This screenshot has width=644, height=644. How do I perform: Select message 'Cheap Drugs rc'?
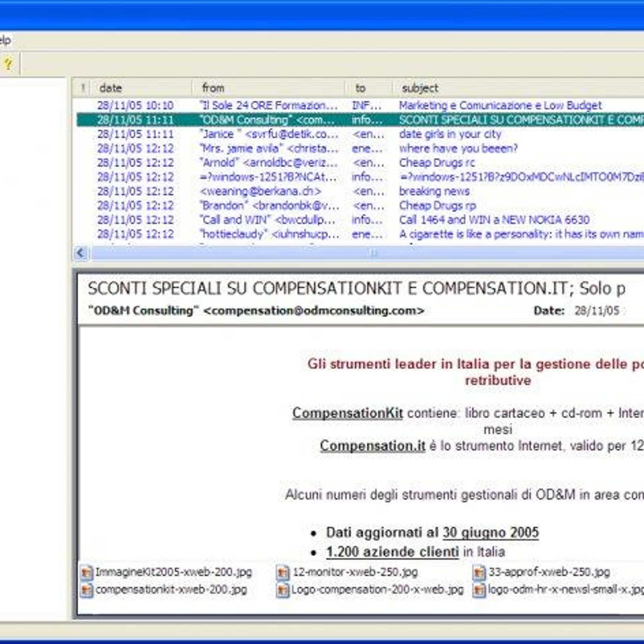[x=360, y=163]
